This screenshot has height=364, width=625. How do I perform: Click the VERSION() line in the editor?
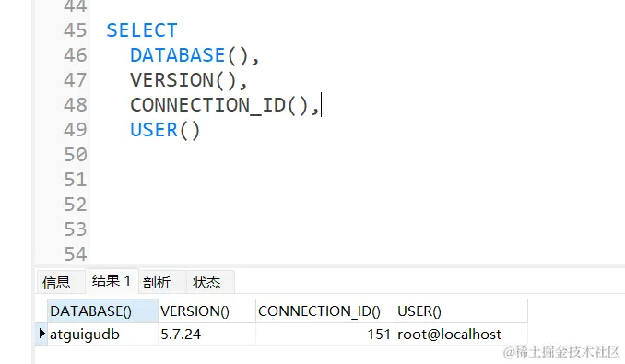(189, 80)
